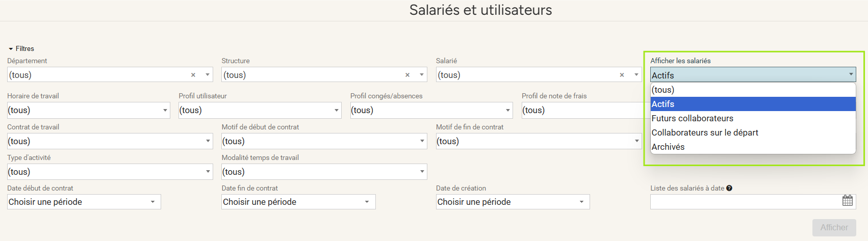Choose "Futurs collaborateurs" option
The width and height of the screenshot is (868, 241).
tap(753, 118)
